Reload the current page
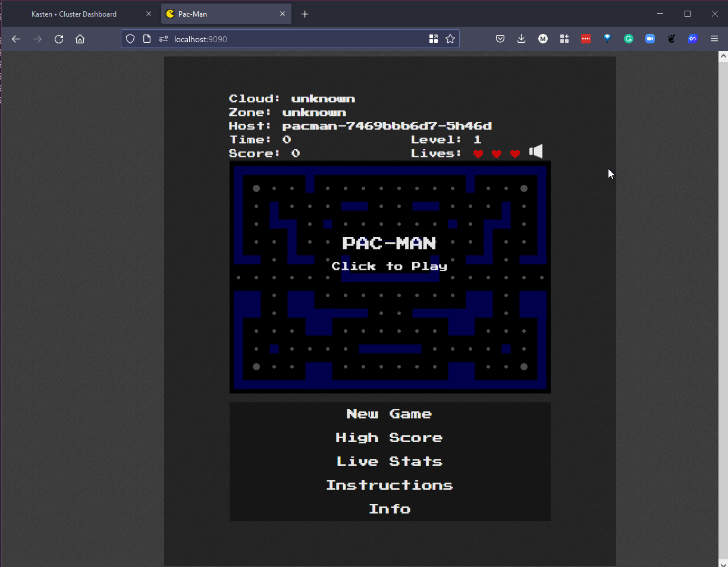 59,39
